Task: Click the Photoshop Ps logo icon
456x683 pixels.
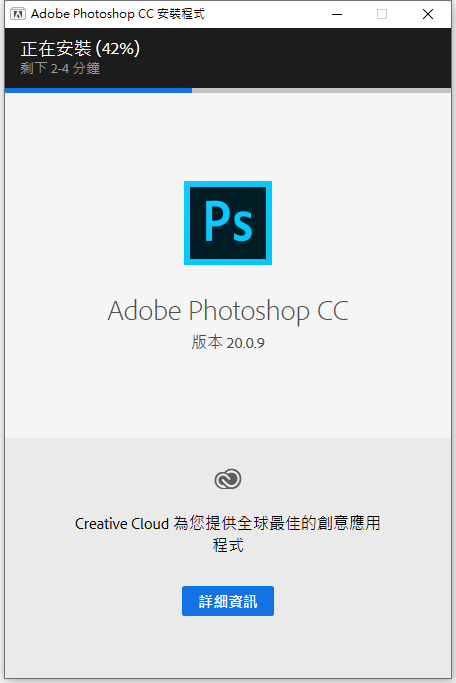Action: [x=228, y=223]
